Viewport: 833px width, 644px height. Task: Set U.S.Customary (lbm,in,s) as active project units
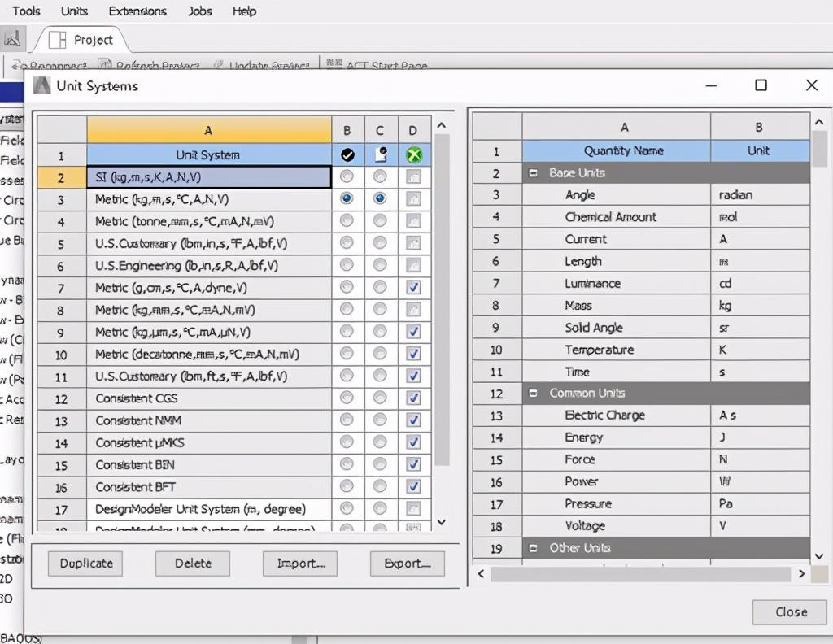point(347,242)
